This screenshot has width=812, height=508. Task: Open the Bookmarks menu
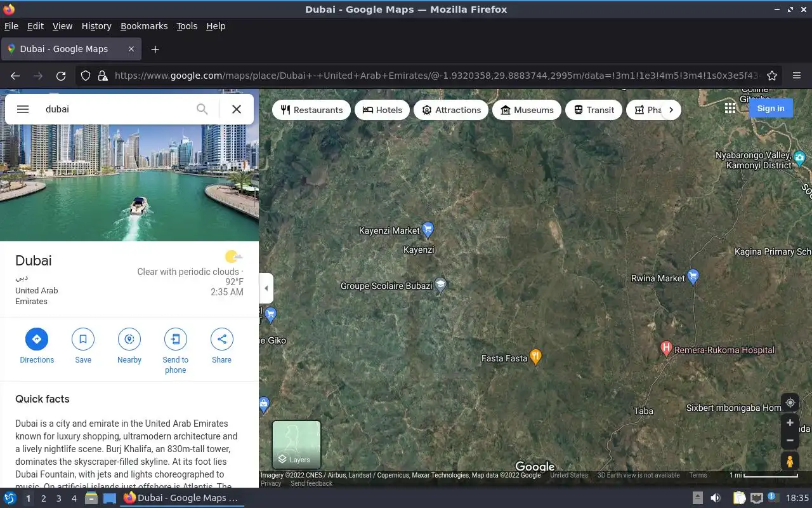[x=144, y=26]
